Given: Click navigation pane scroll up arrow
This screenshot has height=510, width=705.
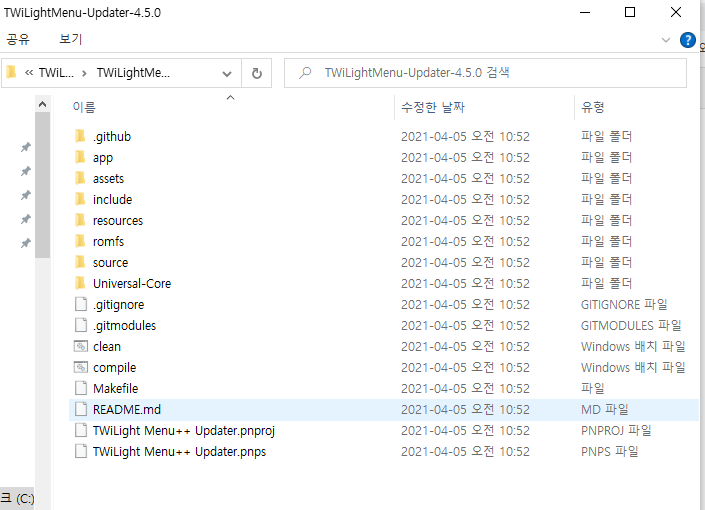Looking at the screenshot, I should coord(43,104).
